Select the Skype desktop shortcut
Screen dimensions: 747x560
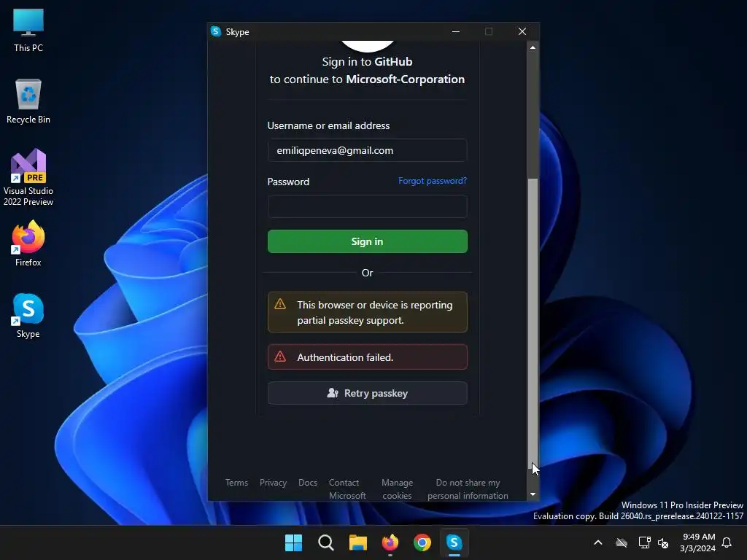click(x=28, y=315)
